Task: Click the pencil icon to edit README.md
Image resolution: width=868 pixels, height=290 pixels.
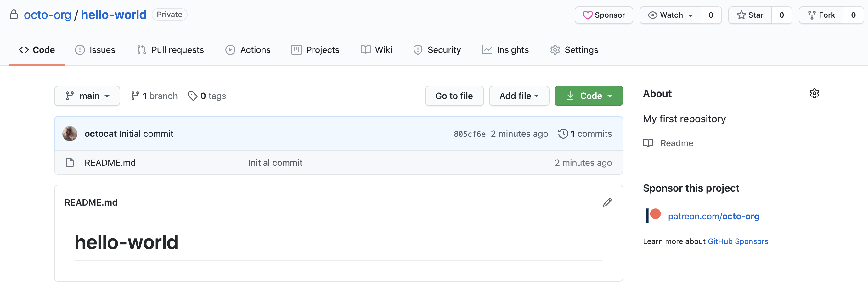Action: pos(607,202)
